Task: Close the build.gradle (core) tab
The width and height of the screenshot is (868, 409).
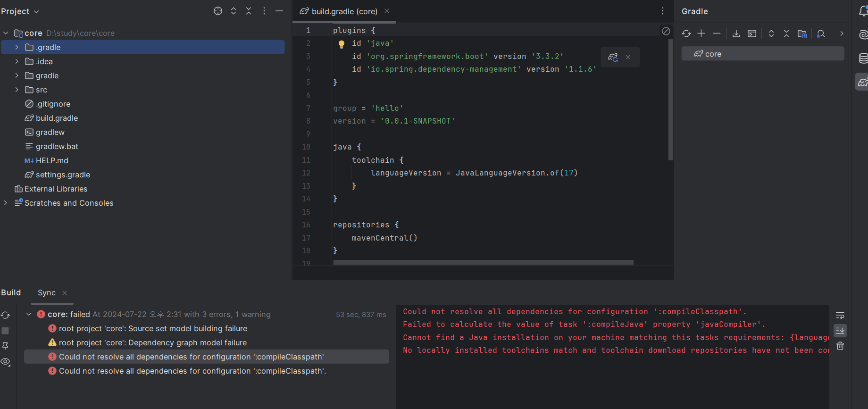Action: pyautogui.click(x=387, y=11)
